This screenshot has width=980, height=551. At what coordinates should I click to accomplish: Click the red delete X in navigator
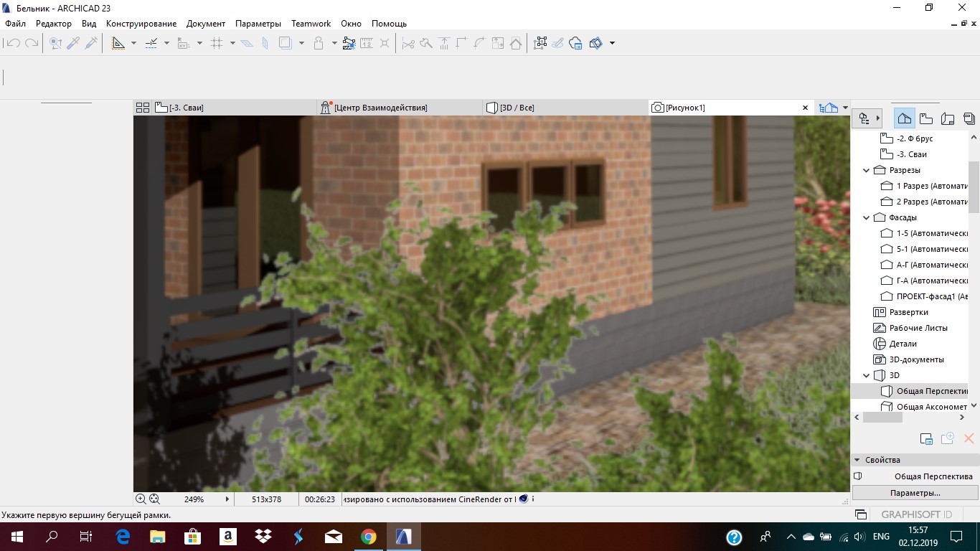tap(969, 438)
